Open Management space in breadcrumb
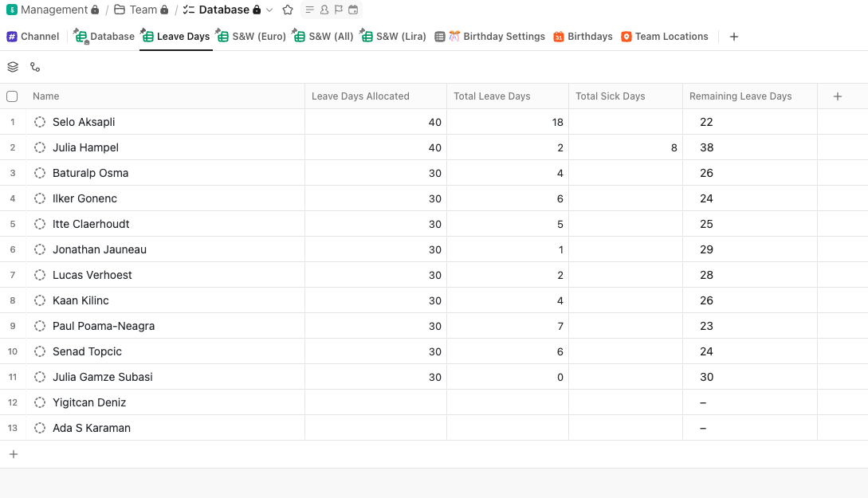Viewport: 868px width, 498px height. 53,10
